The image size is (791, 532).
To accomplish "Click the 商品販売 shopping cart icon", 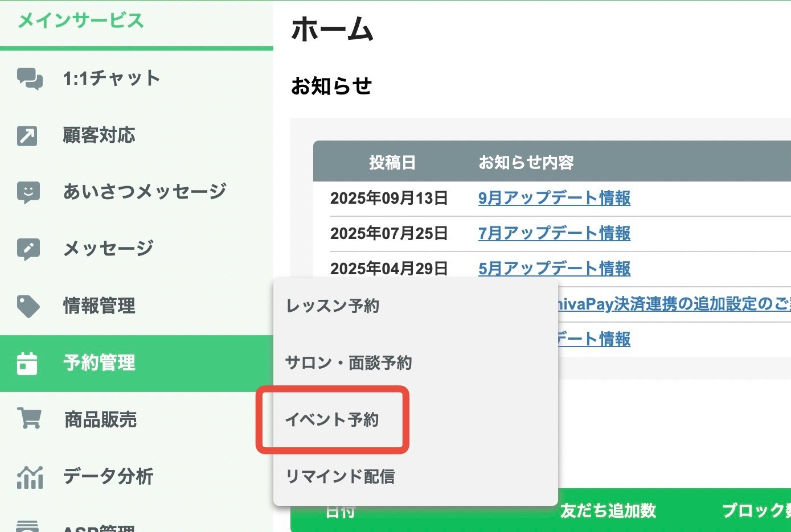I will pyautogui.click(x=29, y=419).
